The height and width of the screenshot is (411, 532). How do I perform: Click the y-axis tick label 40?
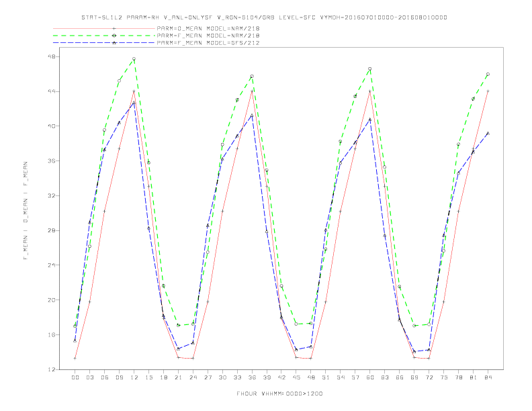[x=52, y=126]
